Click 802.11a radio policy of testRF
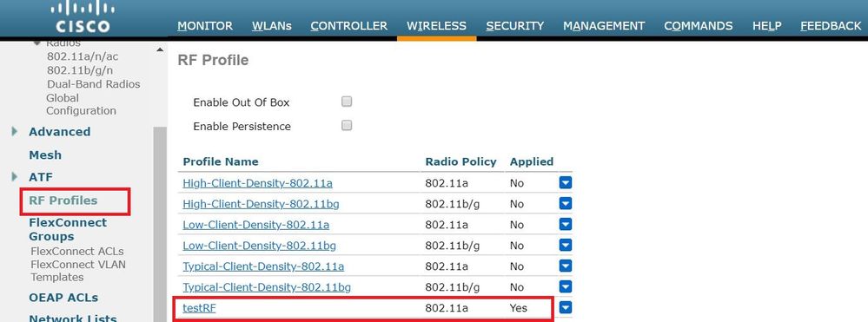Screen dimensions: 868x322 (447, 307)
